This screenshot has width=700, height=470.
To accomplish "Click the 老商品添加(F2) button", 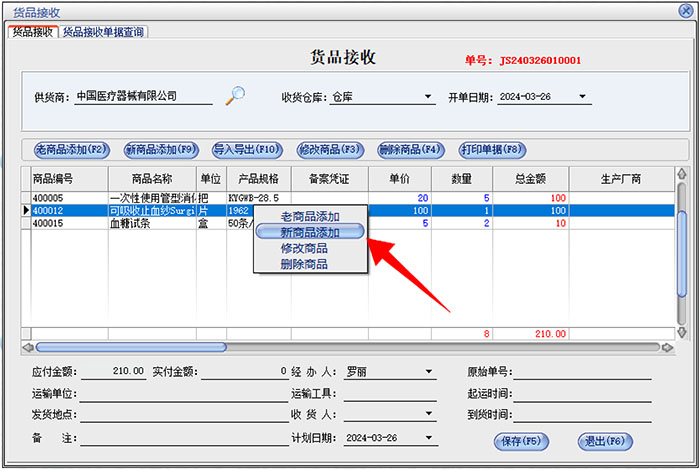I will (70, 150).
